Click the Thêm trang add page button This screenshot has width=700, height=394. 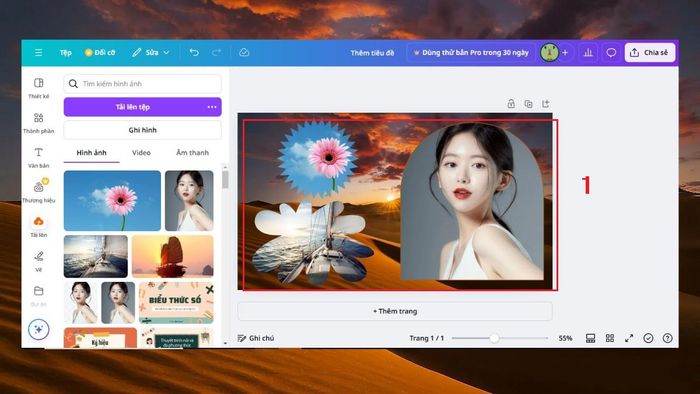395,311
